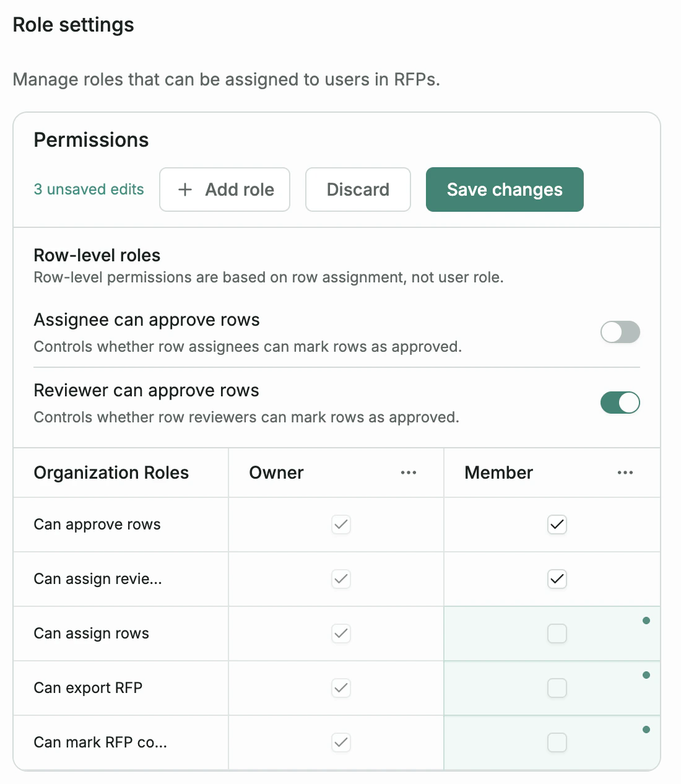681x784 pixels.
Task: Click the green edit dot on Can export RFP row
Action: click(x=646, y=675)
